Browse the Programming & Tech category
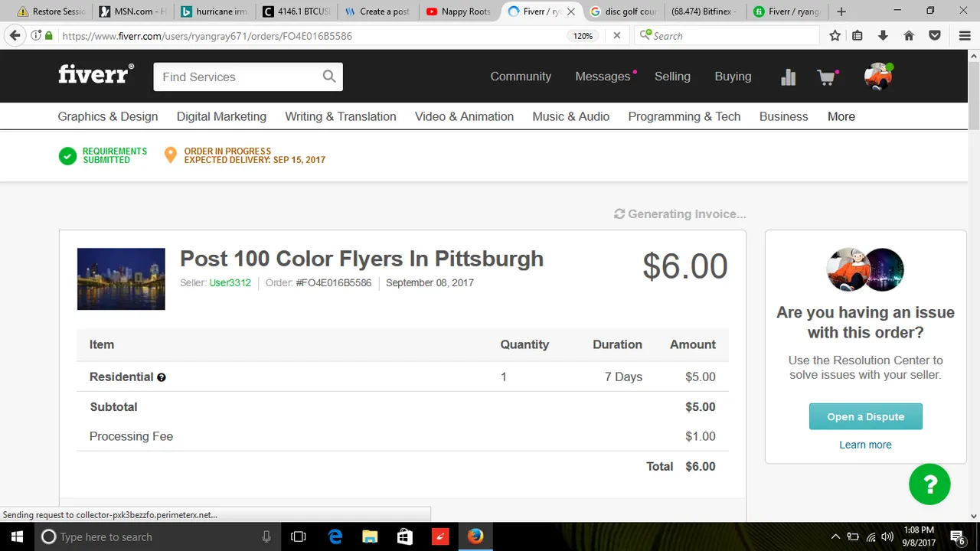The width and height of the screenshot is (980, 551). [684, 116]
